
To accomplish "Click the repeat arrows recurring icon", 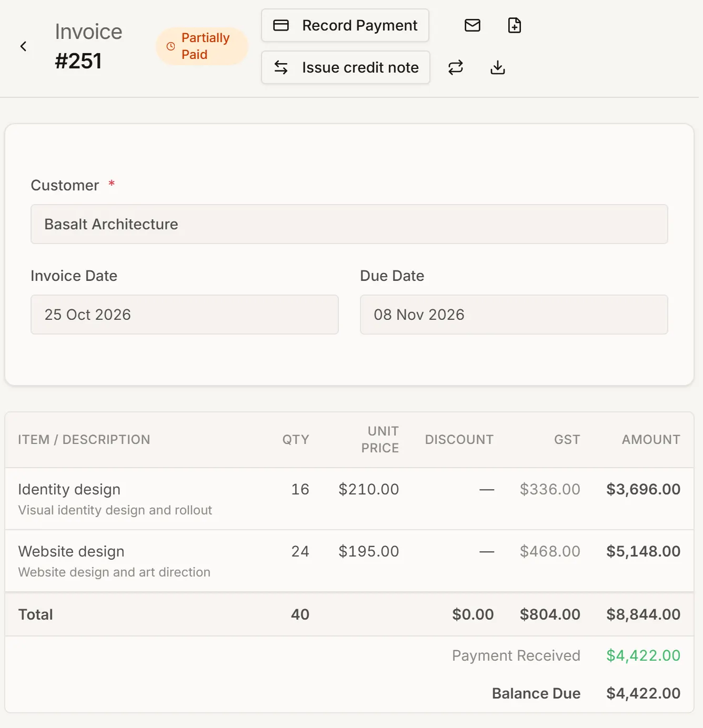I will click(x=456, y=67).
